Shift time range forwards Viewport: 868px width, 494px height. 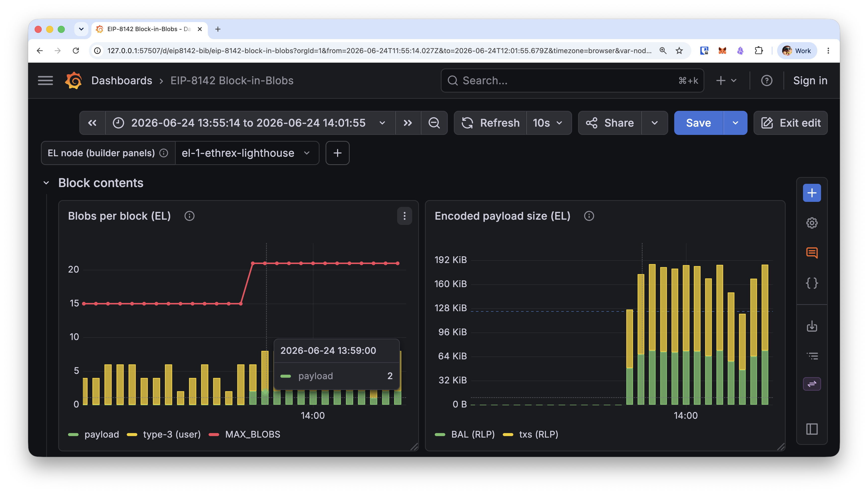click(407, 123)
